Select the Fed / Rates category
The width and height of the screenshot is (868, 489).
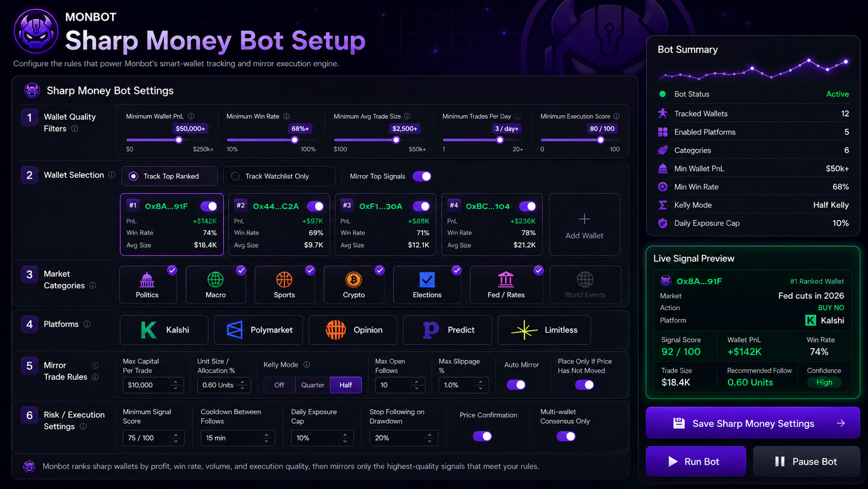(x=506, y=284)
